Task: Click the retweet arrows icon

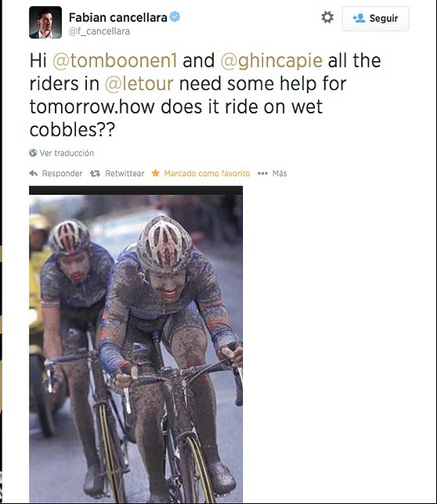Action: click(95, 174)
